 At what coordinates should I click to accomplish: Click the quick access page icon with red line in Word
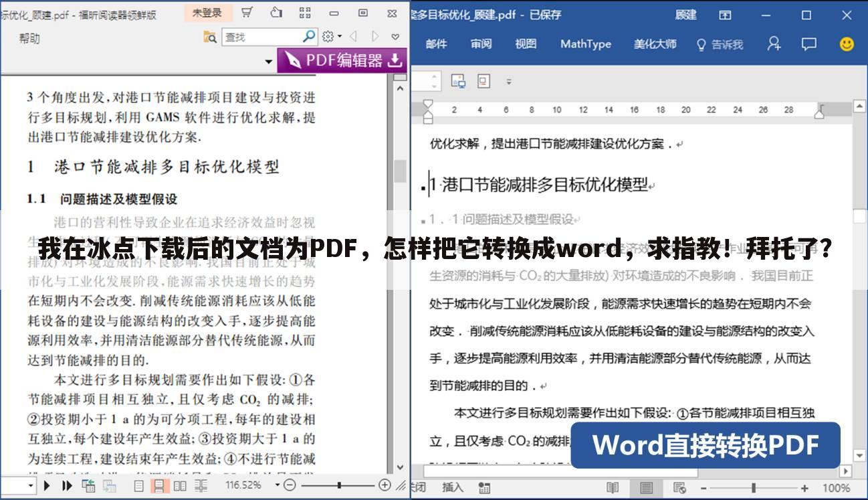(x=483, y=82)
